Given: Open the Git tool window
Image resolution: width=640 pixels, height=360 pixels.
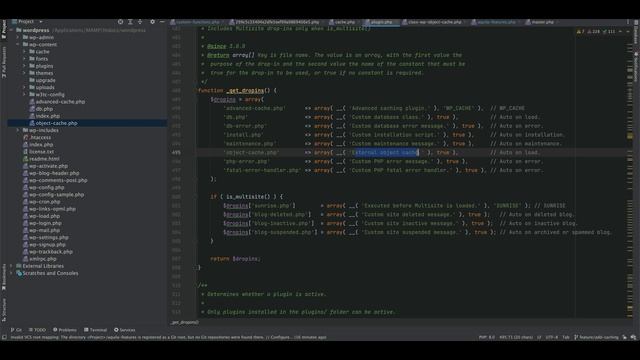Looking at the screenshot, I should point(16,330).
